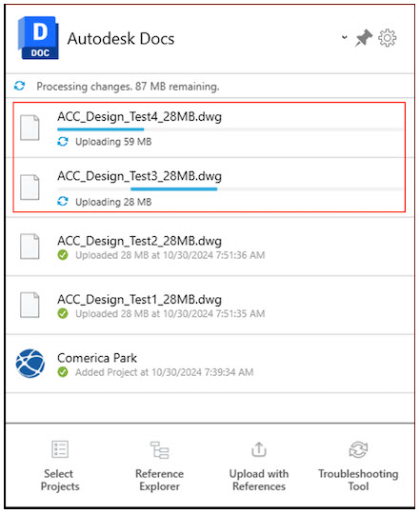Viewport: 420px width, 514px height.
Task: Click the file icon for ACC_Design_Test3_28MB.dwg
Action: 30,188
